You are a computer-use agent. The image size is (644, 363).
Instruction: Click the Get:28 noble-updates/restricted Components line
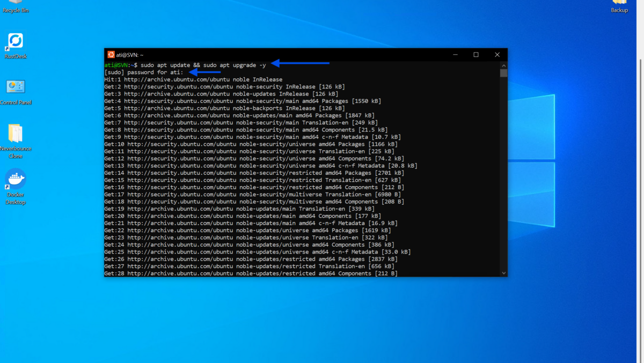tap(251, 273)
